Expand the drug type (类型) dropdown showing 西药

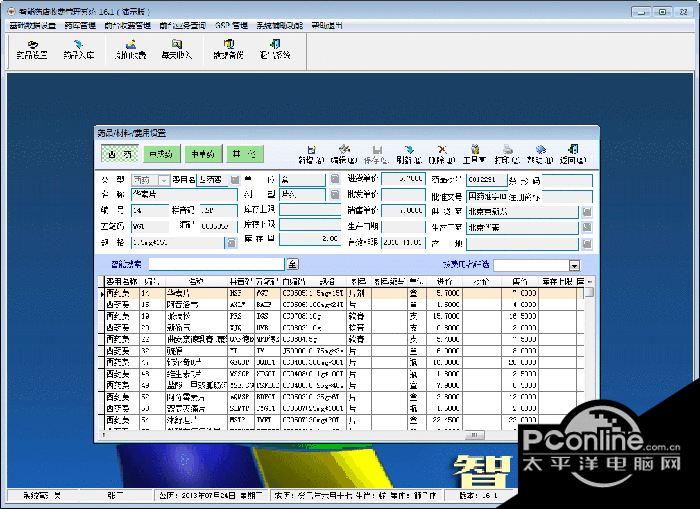pyautogui.click(x=164, y=180)
